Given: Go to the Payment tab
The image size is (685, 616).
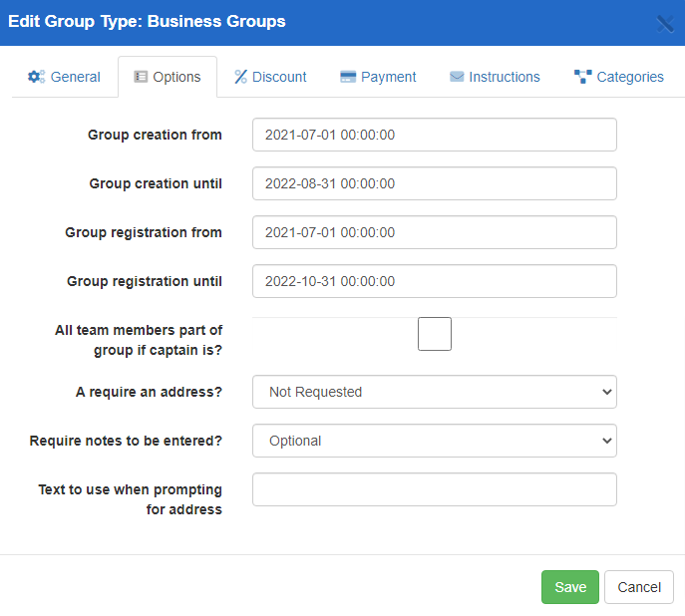Looking at the screenshot, I should [x=388, y=77].
